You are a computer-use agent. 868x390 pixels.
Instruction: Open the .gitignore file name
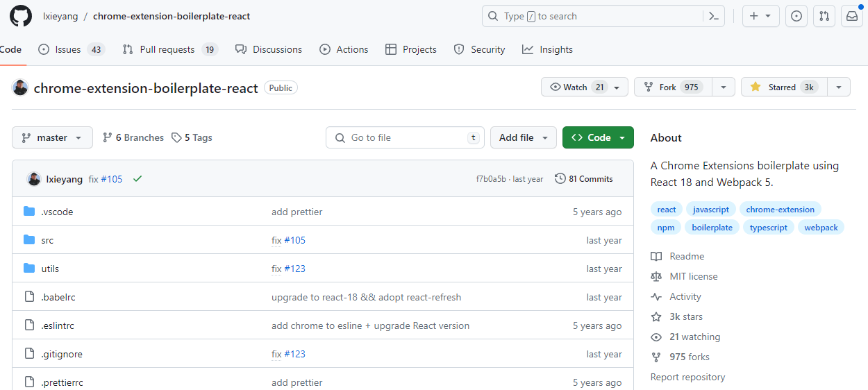(62, 354)
